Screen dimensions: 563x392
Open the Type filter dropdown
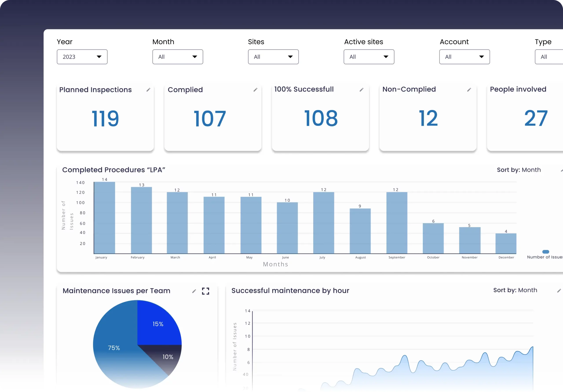pos(549,57)
